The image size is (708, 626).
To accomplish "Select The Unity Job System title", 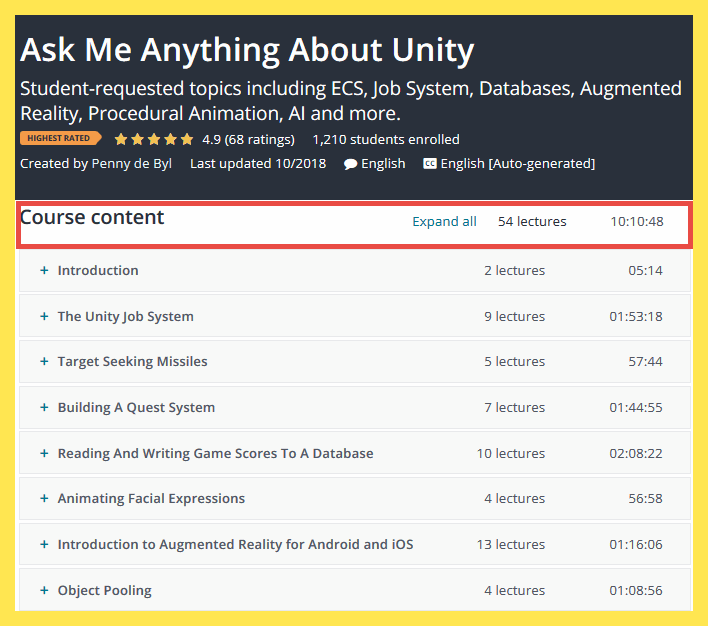I will [x=126, y=317].
